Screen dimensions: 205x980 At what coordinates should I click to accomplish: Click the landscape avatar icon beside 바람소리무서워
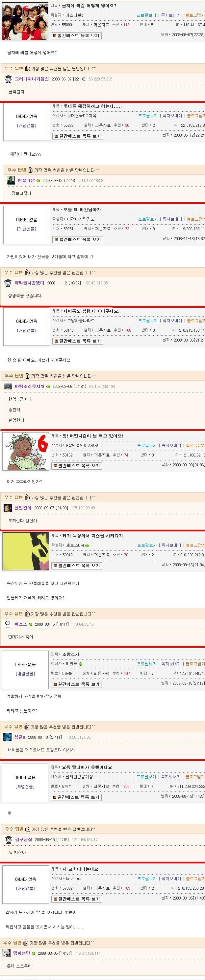click(8, 386)
